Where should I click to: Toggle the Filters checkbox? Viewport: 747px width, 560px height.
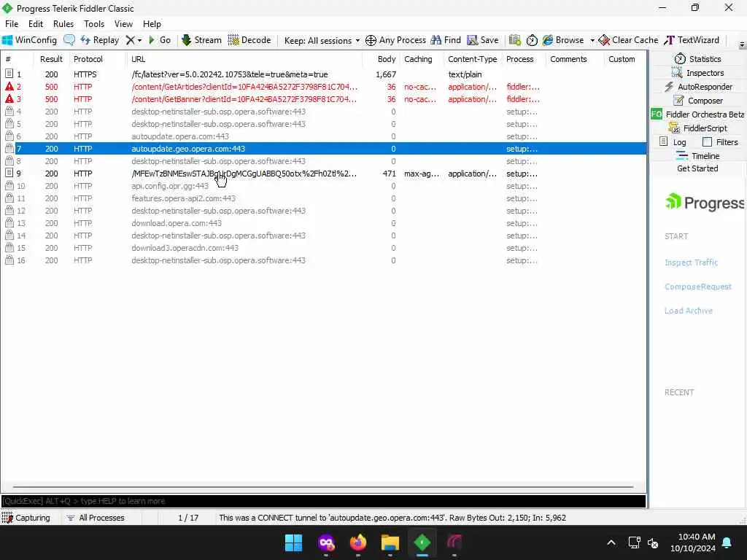point(708,142)
